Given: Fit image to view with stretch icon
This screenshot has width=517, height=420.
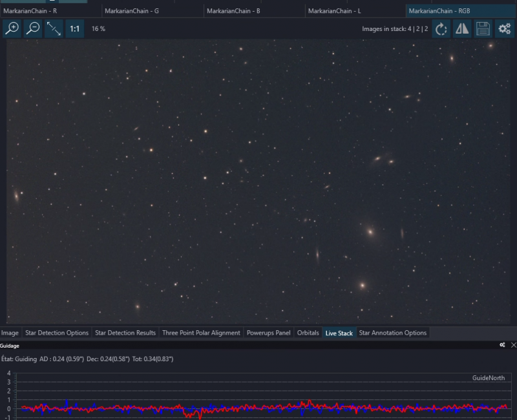Looking at the screenshot, I should point(54,28).
